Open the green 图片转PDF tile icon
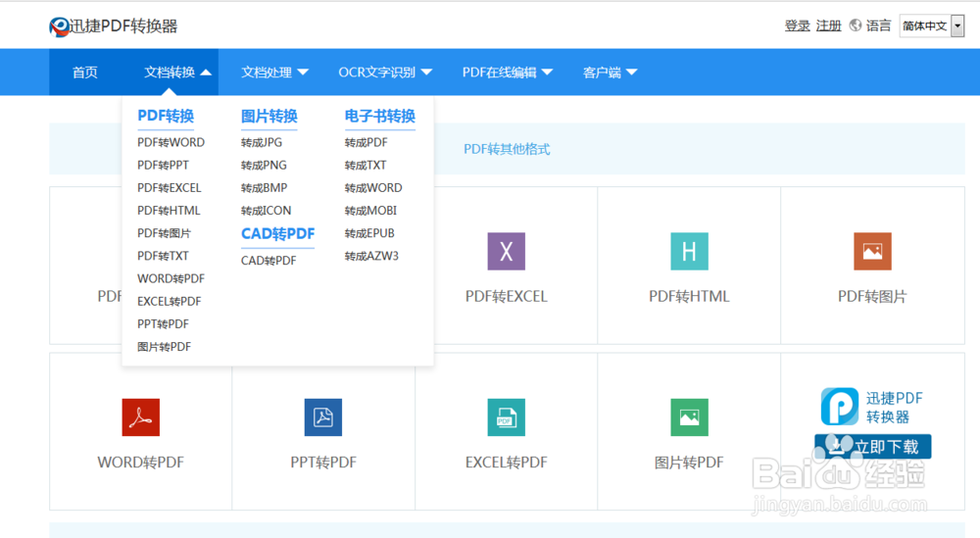This screenshot has width=980, height=538. coord(689,417)
